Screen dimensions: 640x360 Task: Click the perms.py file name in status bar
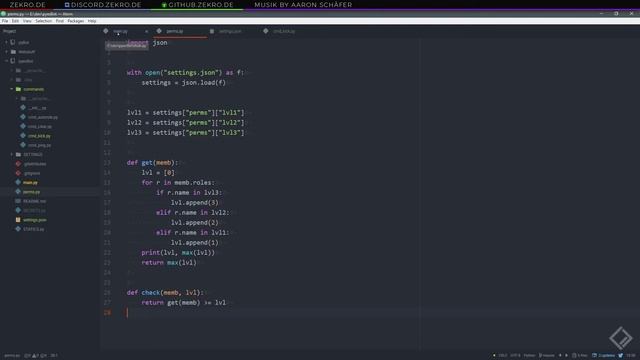pyautogui.click(x=12, y=356)
